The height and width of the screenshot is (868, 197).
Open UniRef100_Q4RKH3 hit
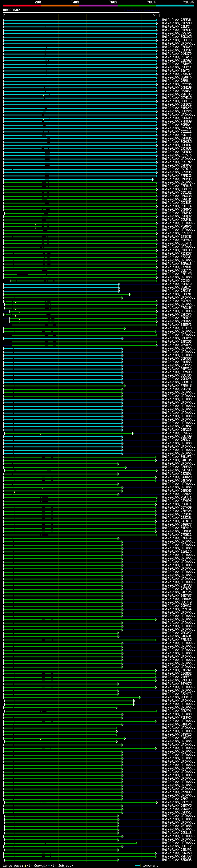[176, 491]
